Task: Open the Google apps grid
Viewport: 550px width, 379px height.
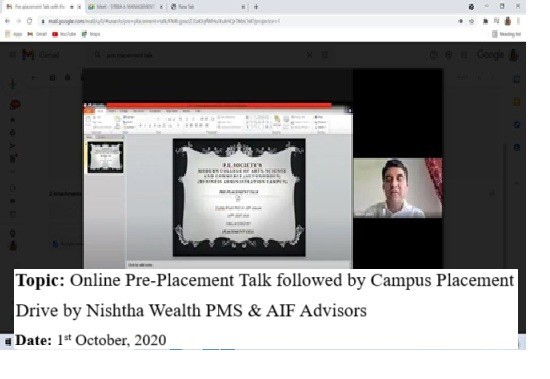Action: pyautogui.click(x=464, y=55)
